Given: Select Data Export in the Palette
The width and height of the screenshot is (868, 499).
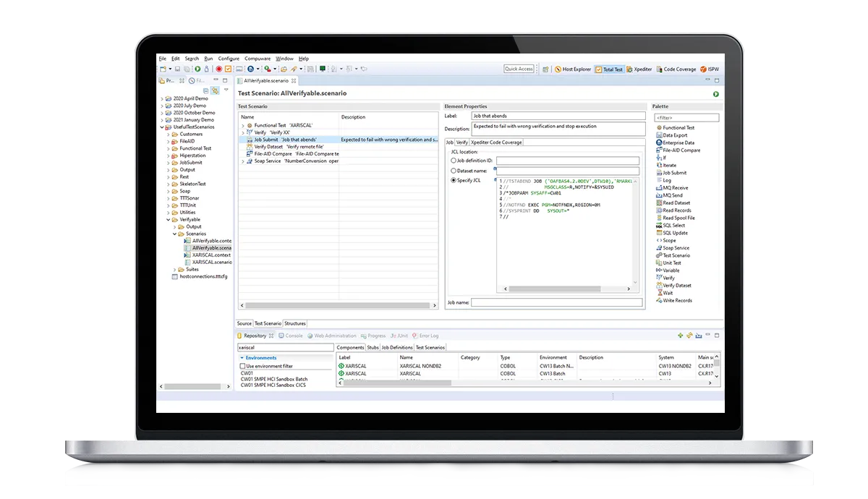Looking at the screenshot, I should click(x=671, y=135).
